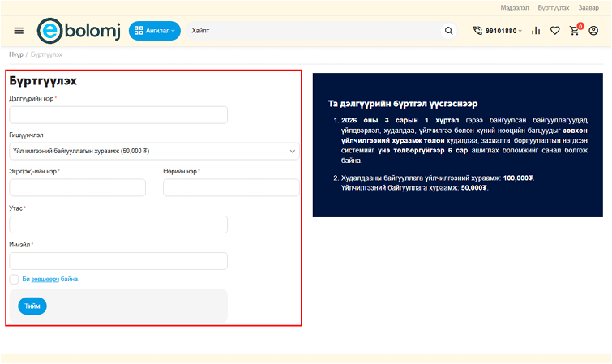Go to Нүүр breadcrumb link

[15, 54]
